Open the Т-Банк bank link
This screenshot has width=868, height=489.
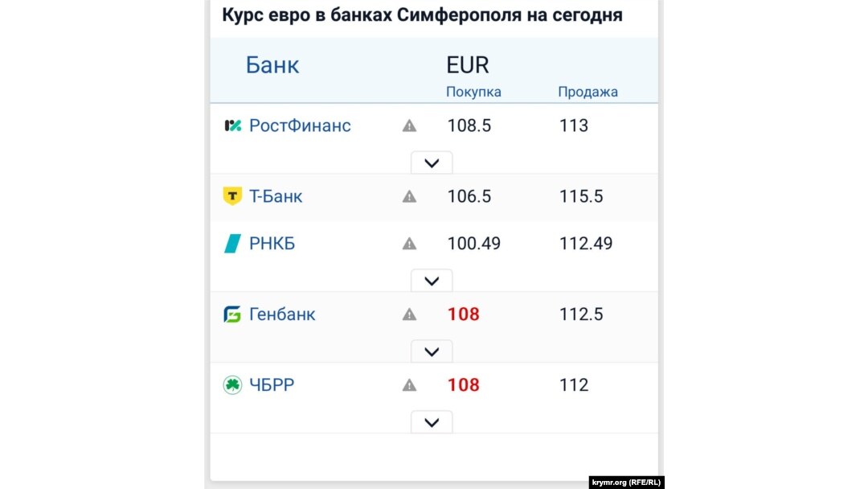276,196
